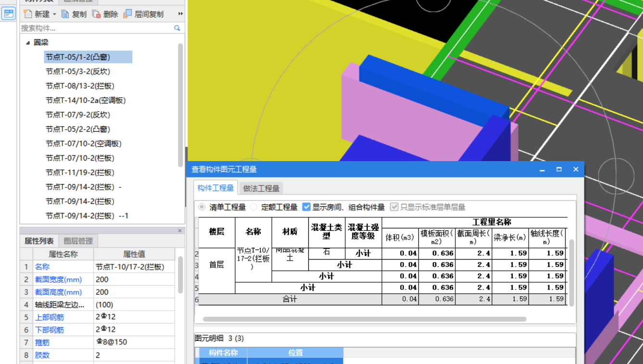
Task: Click the magnifier search icon in component search
Action: [x=177, y=28]
